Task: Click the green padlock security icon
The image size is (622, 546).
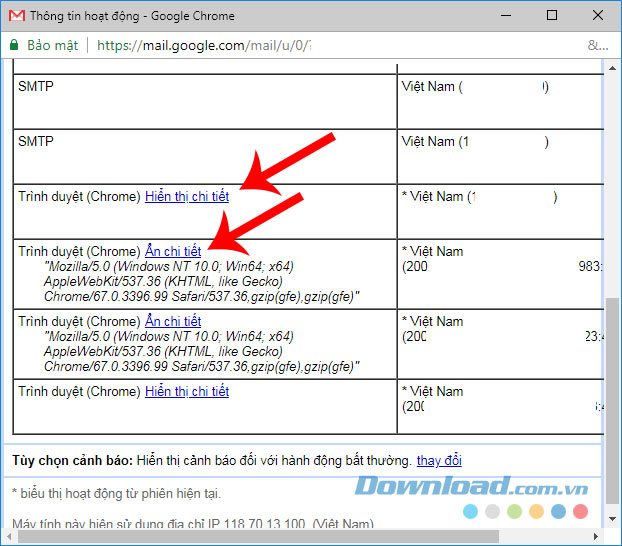Action: tap(14, 45)
